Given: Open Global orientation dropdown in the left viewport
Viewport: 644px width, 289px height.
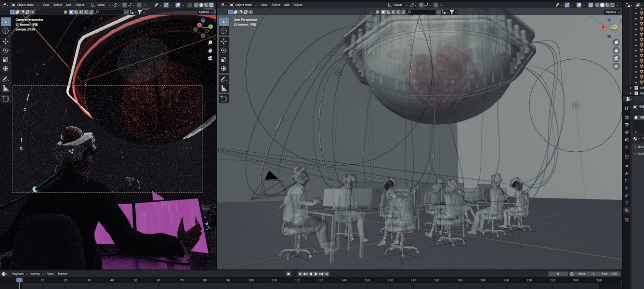Looking at the screenshot, I should pos(101,5).
